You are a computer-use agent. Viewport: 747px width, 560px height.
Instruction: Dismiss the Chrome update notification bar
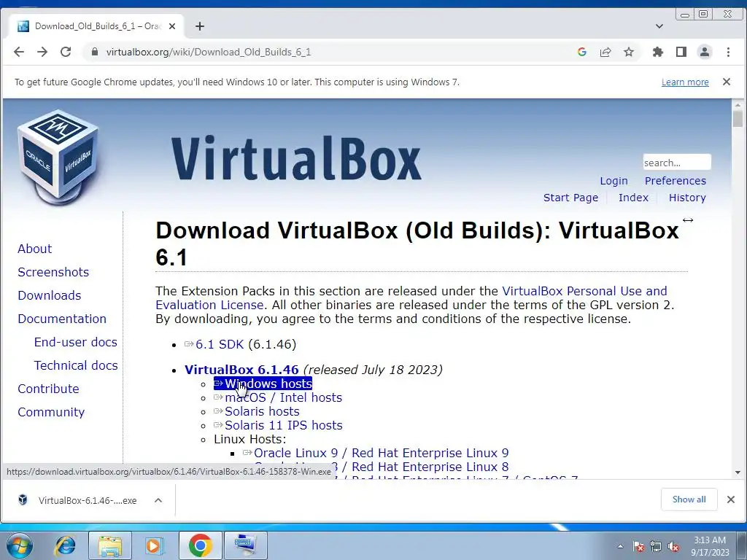click(x=726, y=82)
